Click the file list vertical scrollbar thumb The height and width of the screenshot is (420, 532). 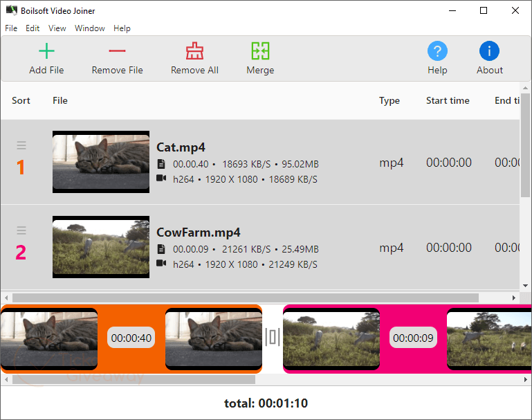pos(525,145)
